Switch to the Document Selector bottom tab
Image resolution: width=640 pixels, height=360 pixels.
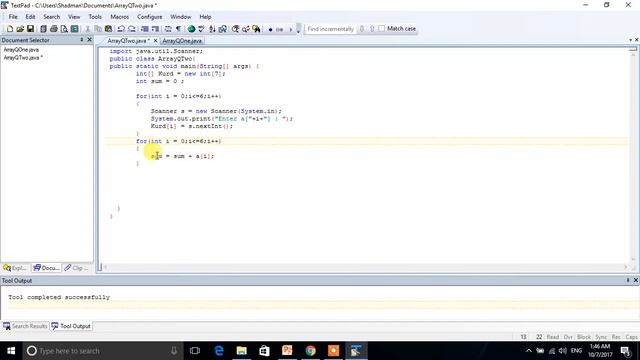click(x=46, y=268)
